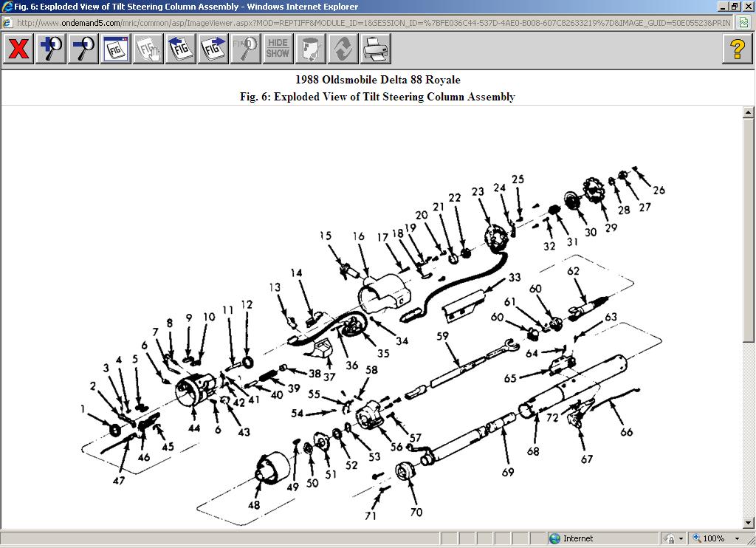The height and width of the screenshot is (548, 756).
Task: Click part number 70 label in diagram
Action: (x=416, y=512)
